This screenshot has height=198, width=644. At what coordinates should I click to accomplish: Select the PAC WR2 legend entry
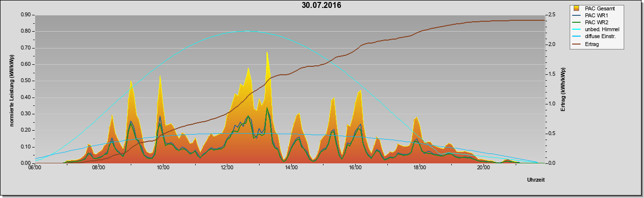tap(596, 22)
